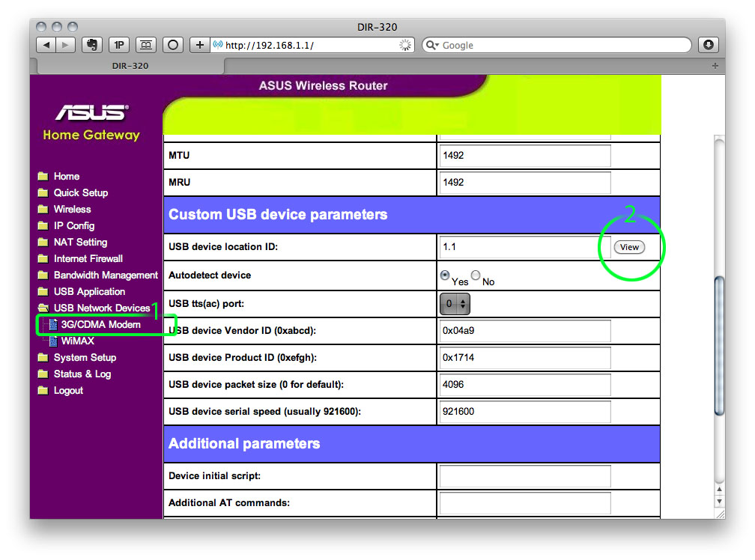Open the Google search engine dropdown arrow
The width and height of the screenshot is (755, 560).
pyautogui.click(x=432, y=46)
